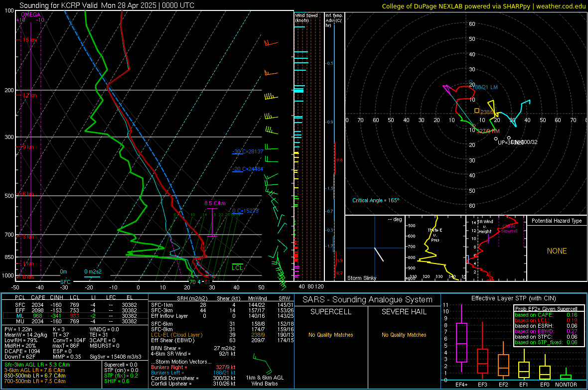Click the Inf. Temp. Adv. panel label
588x390 pixels.
pyautogui.click(x=333, y=20)
